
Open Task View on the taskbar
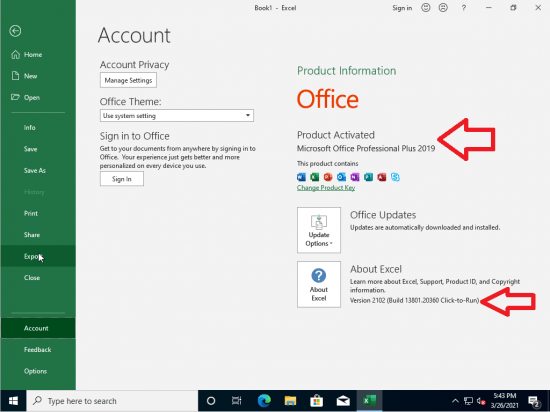pyautogui.click(x=237, y=401)
